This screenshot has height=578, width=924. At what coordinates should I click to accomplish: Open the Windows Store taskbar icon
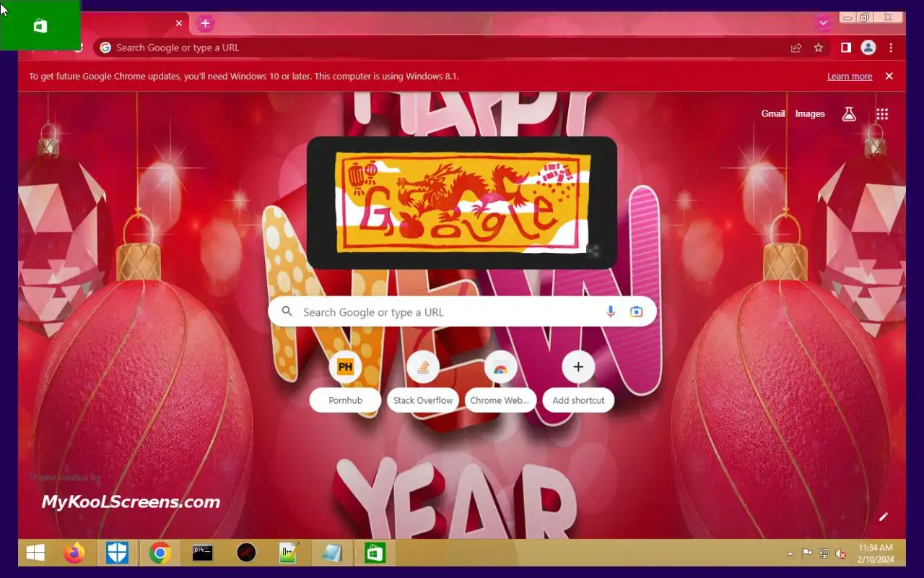pos(374,553)
